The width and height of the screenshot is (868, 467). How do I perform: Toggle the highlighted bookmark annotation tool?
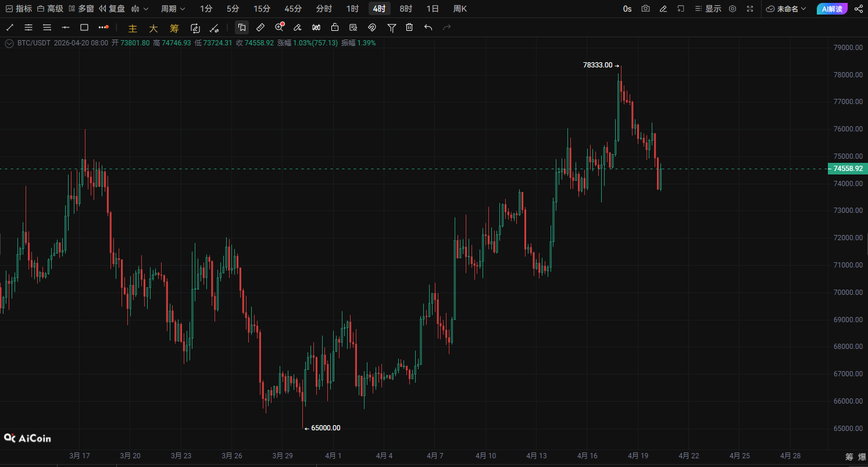242,27
